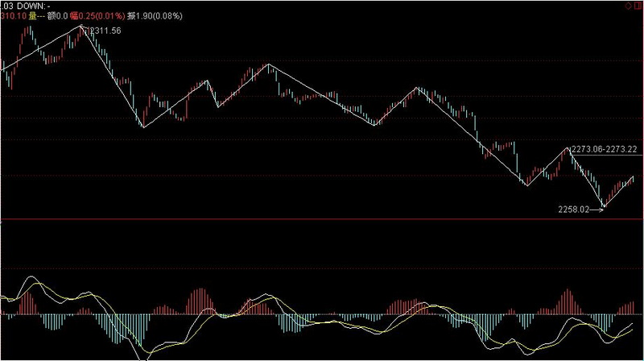Screen dimensions: 644x361
Task: Click the red 310.10 price value
Action: [x=12, y=15]
